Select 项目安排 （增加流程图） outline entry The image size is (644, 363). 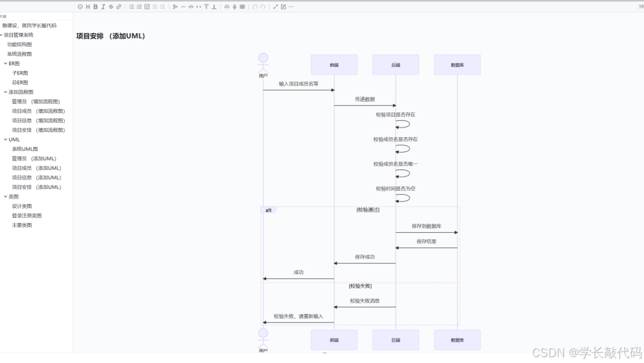pyautogui.click(x=39, y=130)
